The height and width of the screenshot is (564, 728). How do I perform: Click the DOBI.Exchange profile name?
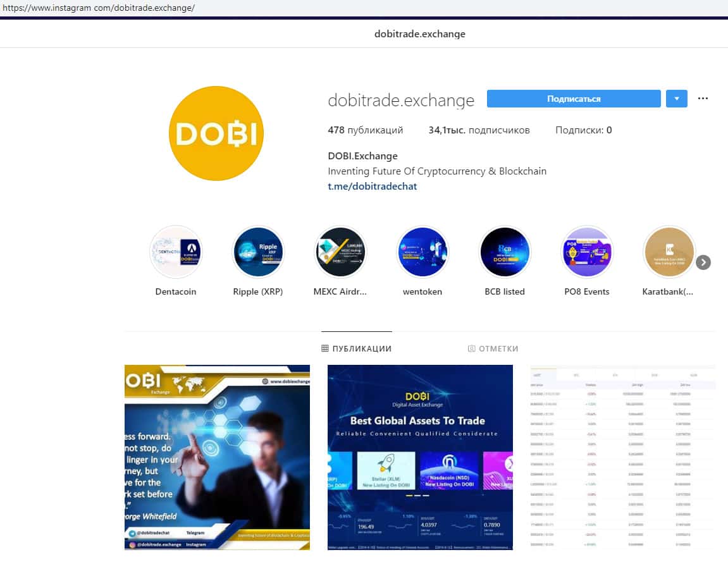pyautogui.click(x=362, y=156)
